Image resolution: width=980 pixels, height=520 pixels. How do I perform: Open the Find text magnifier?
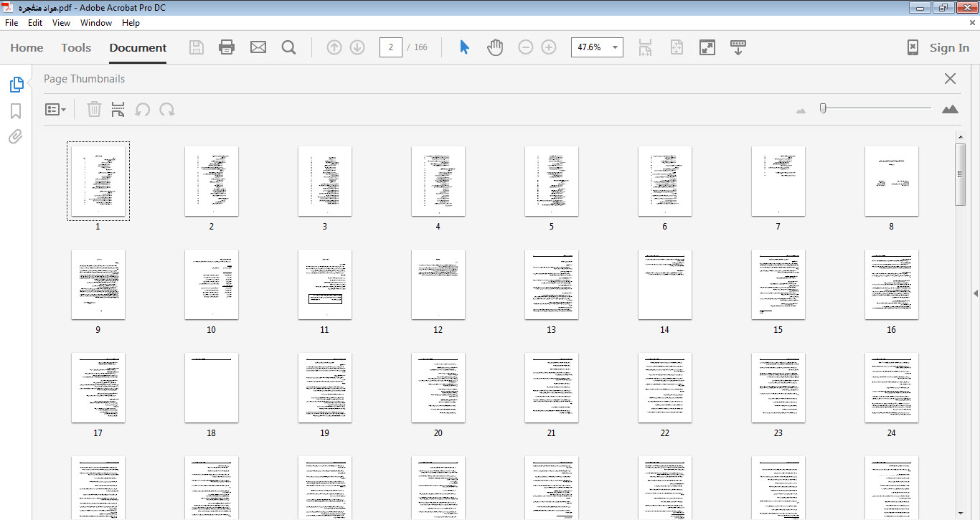[289, 47]
